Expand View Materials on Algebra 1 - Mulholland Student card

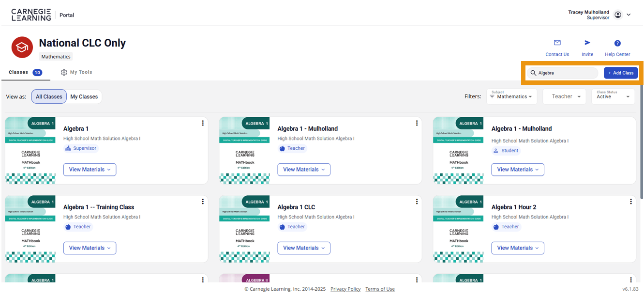tap(518, 170)
